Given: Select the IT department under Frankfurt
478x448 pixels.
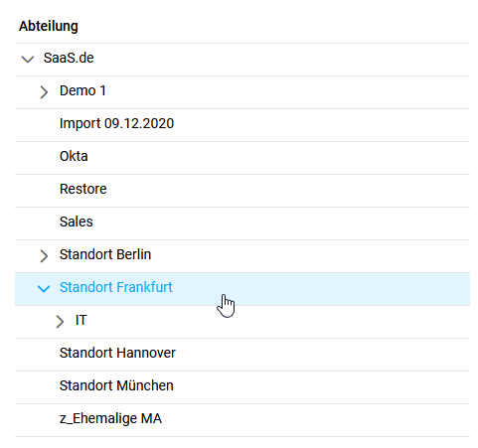Looking at the screenshot, I should 81,320.
